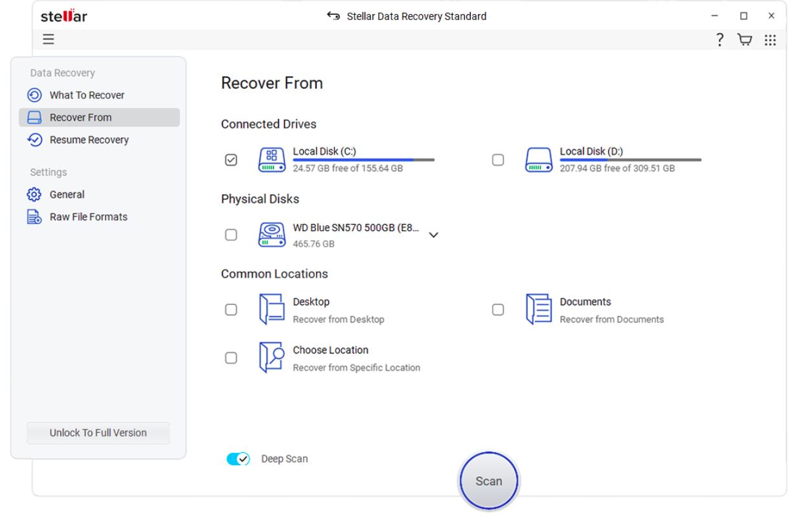The image size is (812, 517).
Task: Click the WD Blue SN570 disk icon
Action: (x=273, y=235)
